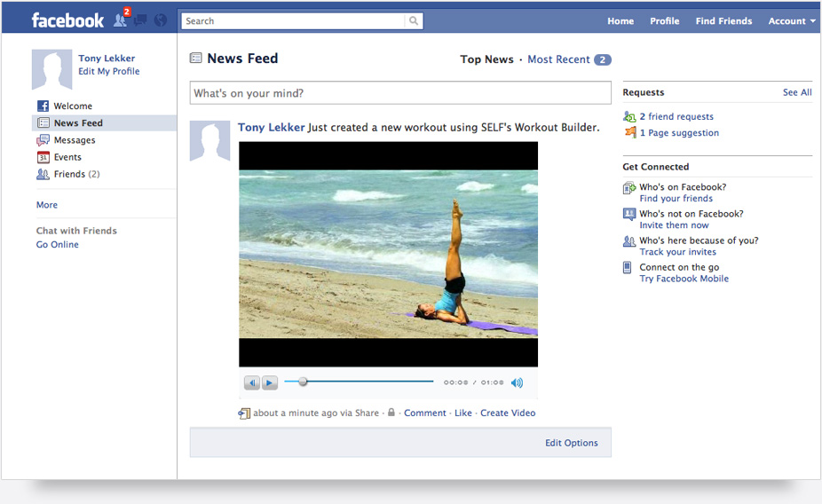Open Edit Options below the feed
The width and height of the screenshot is (822, 504).
pos(571,443)
